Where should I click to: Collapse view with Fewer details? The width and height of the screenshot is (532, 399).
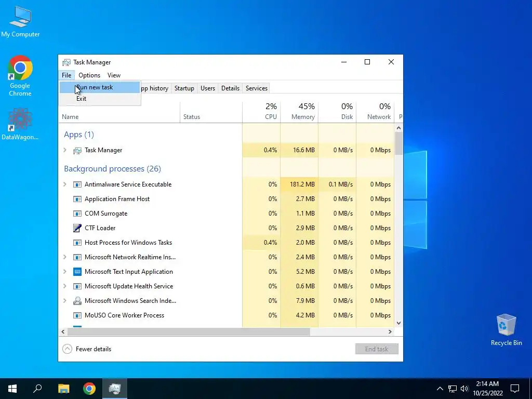click(87, 349)
